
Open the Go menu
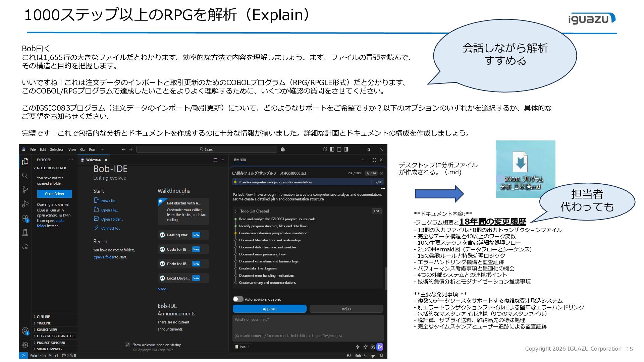tap(83, 149)
